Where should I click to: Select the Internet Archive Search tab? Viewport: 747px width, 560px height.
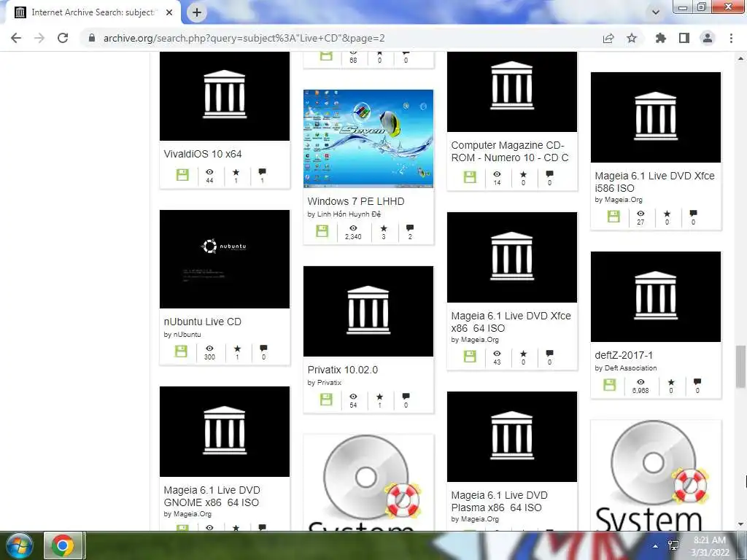coord(93,13)
